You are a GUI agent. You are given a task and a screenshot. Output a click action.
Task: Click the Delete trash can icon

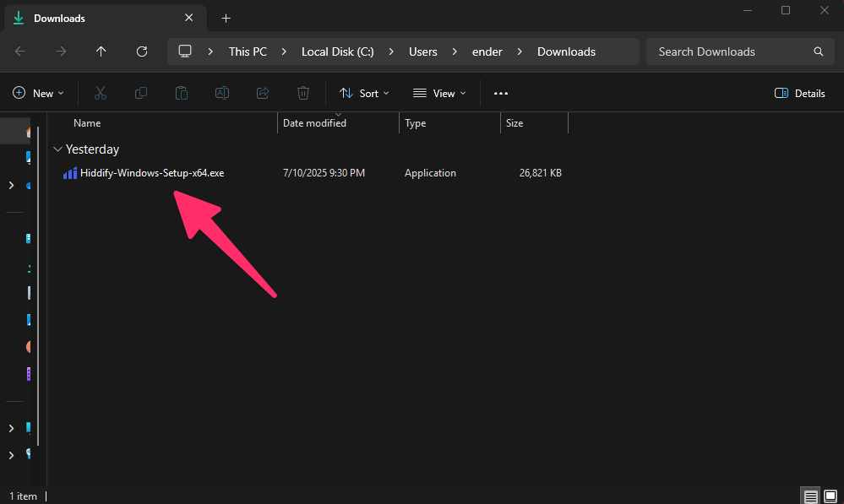coord(303,93)
